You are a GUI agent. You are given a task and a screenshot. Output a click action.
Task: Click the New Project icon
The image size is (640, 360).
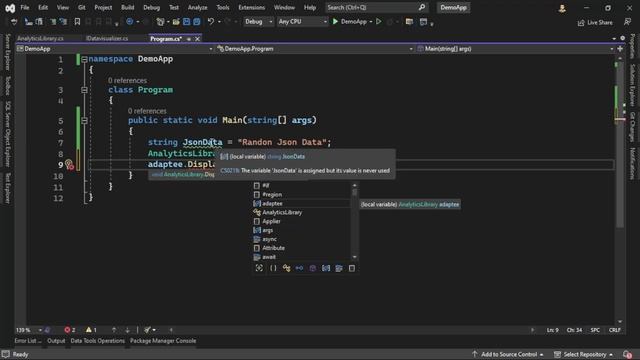[160, 21]
